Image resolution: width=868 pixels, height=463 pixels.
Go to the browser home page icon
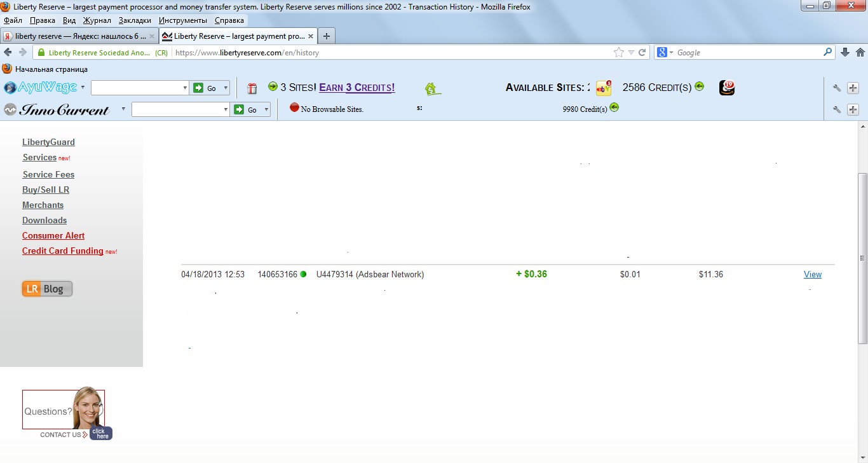(860, 53)
